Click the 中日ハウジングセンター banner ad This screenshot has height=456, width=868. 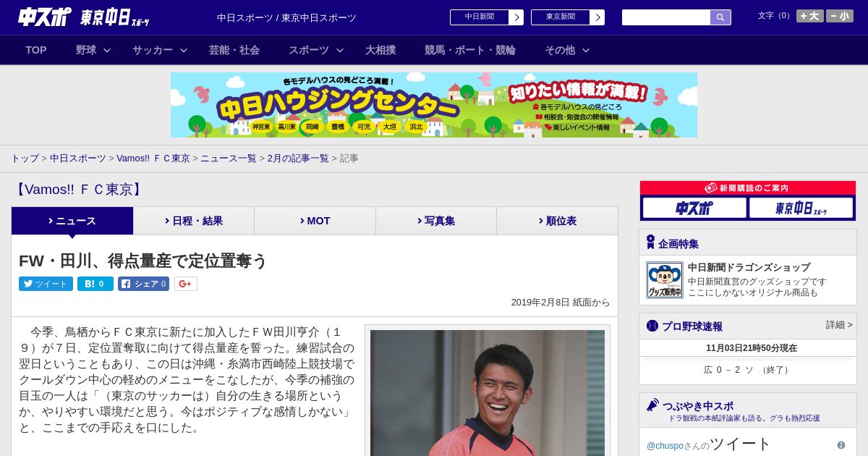[434, 105]
